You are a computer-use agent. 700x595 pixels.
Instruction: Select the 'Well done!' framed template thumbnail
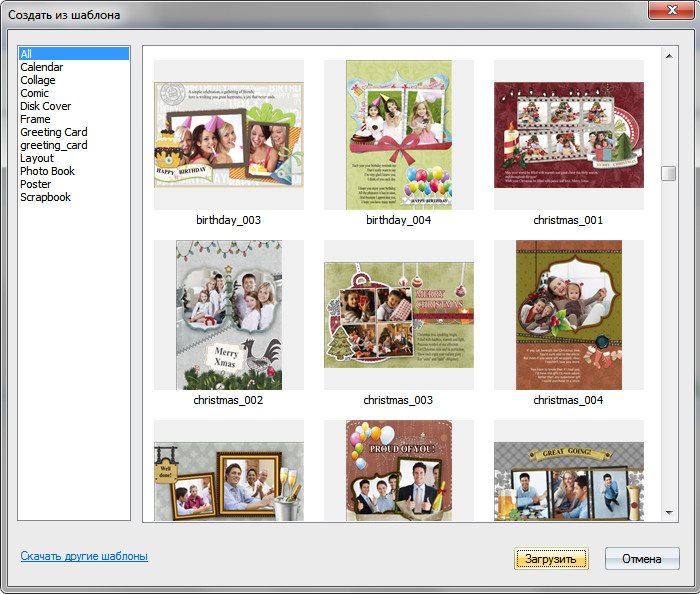pos(229,475)
